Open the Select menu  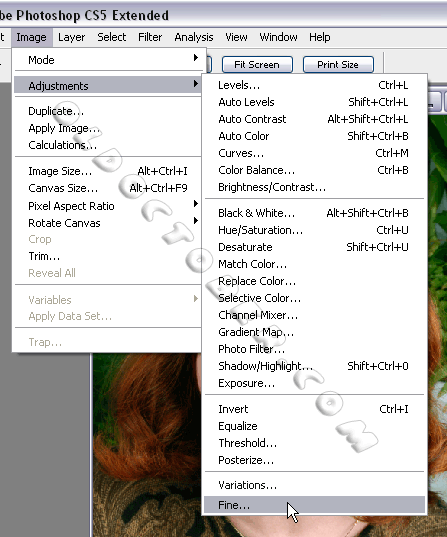coord(112,37)
